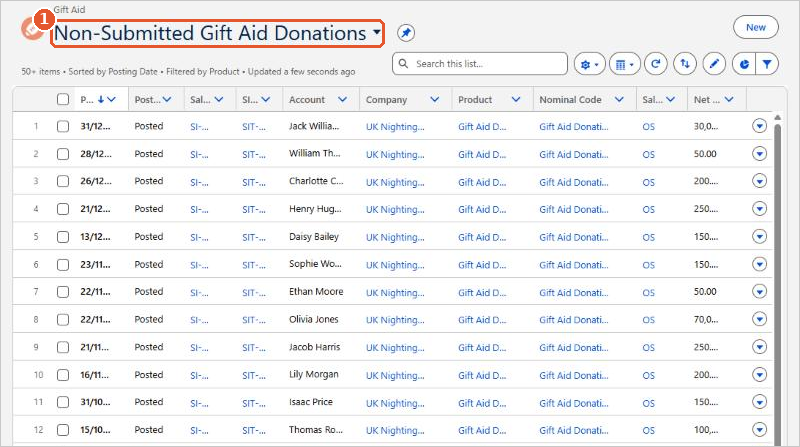Image resolution: width=800 pixels, height=447 pixels.
Task: Click the Gift Aid object icon
Action: tap(33, 30)
